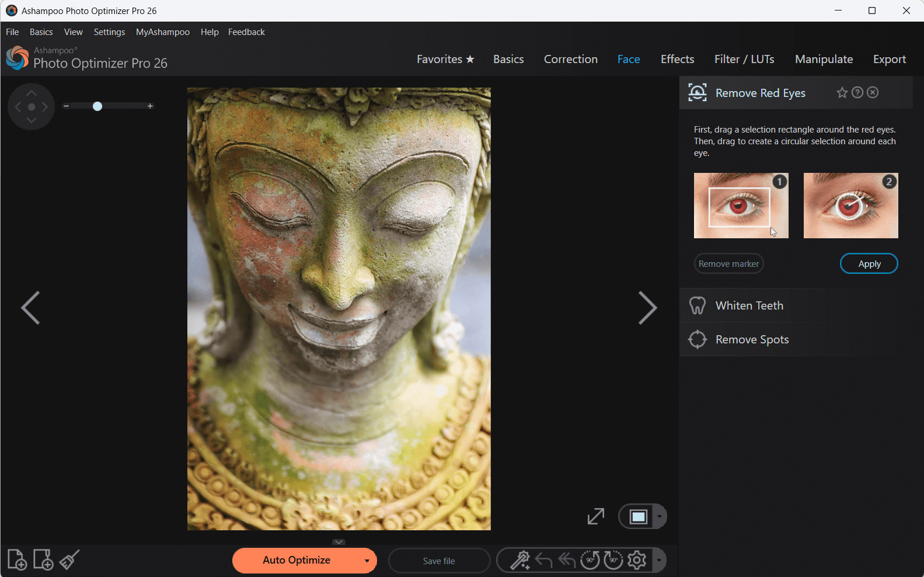The width and height of the screenshot is (924, 577).
Task: Open help for Remove Red Eyes
Action: coord(857,93)
